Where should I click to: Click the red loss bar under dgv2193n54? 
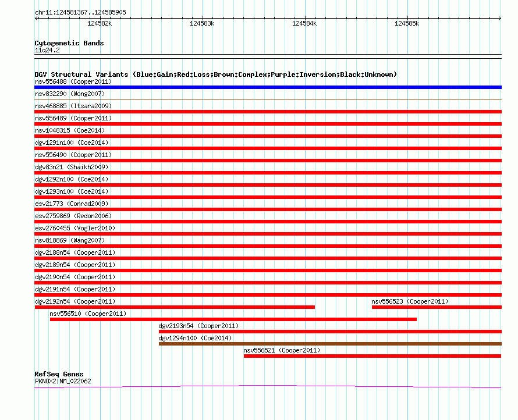tap(331, 332)
